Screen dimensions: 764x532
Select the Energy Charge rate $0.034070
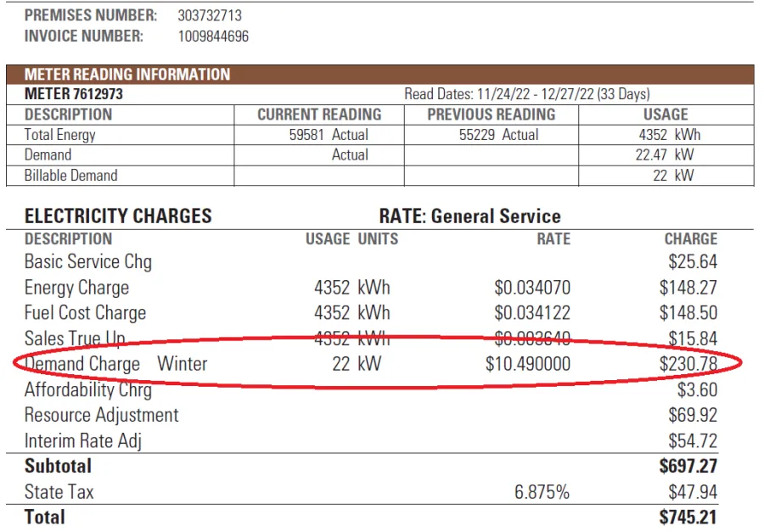[x=532, y=288]
